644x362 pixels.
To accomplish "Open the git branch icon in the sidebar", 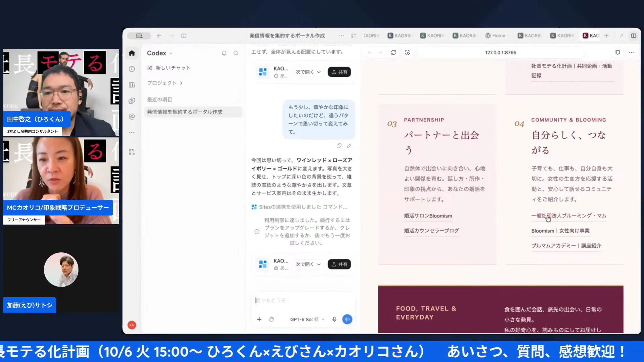I will pyautogui.click(x=132, y=152).
